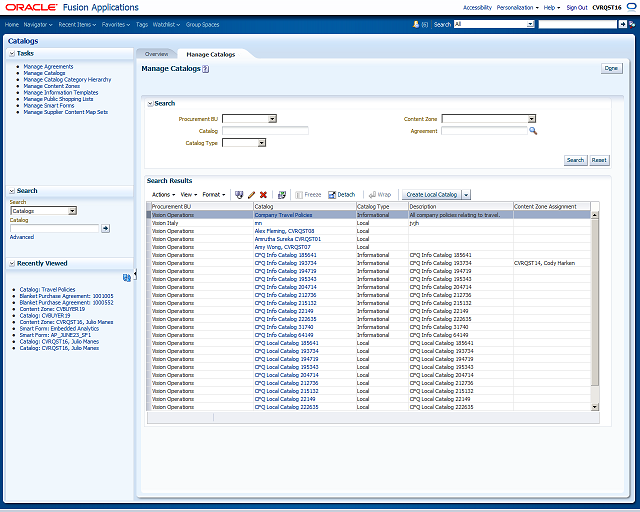Click the results table scroll down arrow

click(x=594, y=407)
